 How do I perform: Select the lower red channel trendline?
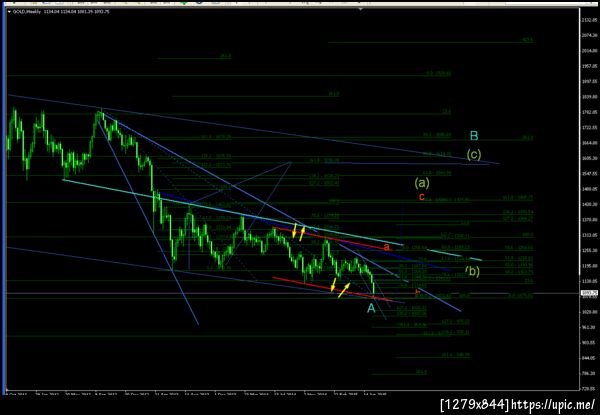click(330, 289)
